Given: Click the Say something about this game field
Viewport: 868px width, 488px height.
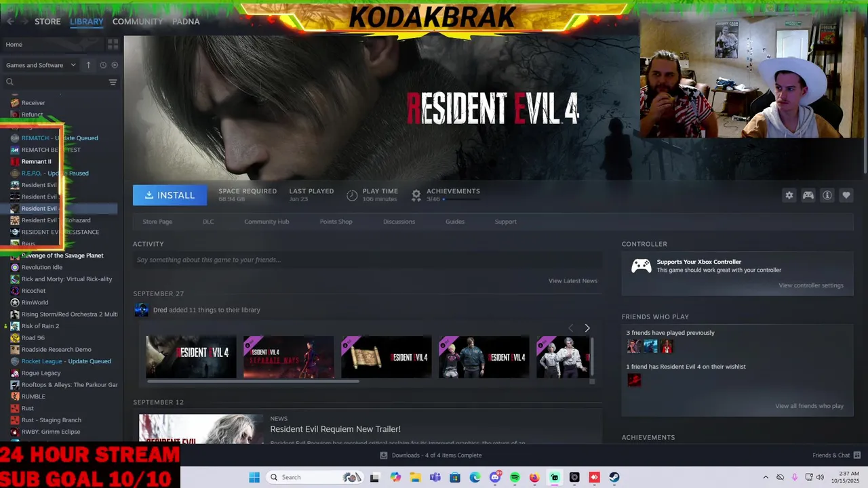Looking at the screenshot, I should pyautogui.click(x=368, y=260).
